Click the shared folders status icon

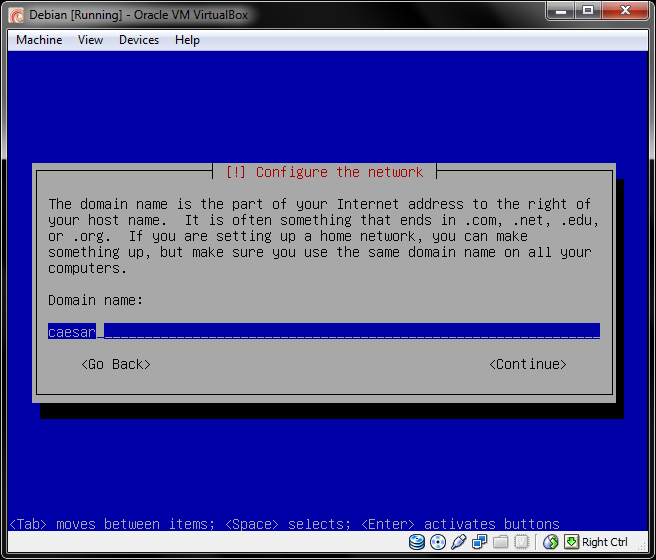click(x=500, y=542)
